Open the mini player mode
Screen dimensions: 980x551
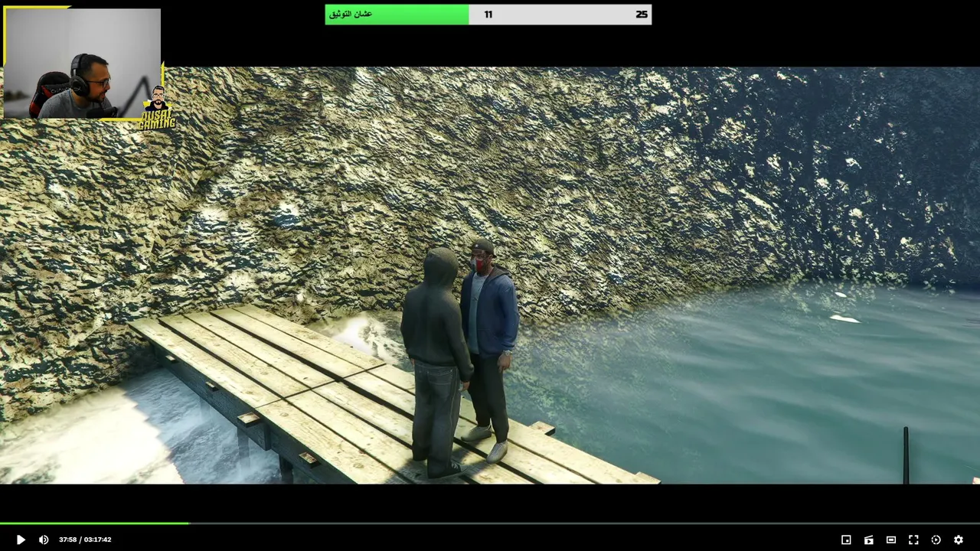point(846,540)
